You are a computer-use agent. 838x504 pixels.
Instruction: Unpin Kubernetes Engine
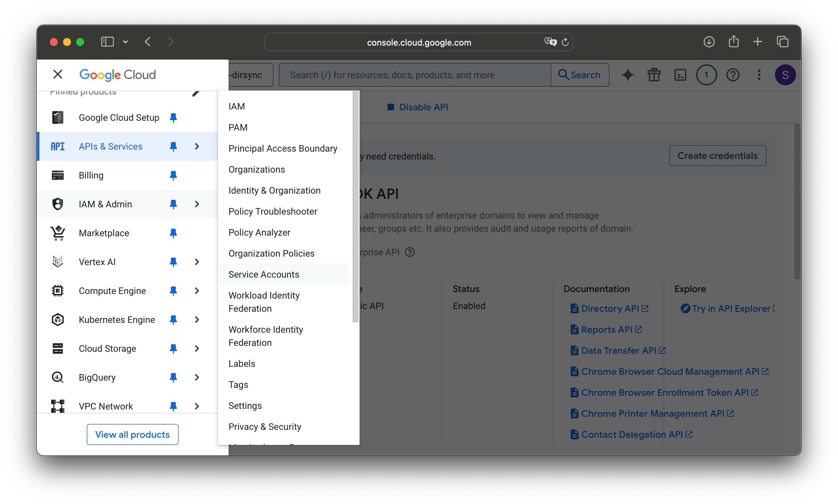(173, 320)
